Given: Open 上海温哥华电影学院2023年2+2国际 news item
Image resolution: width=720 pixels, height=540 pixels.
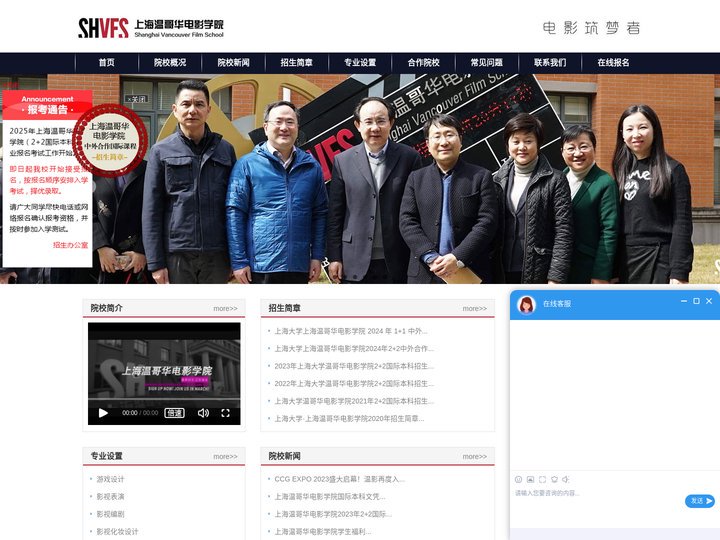Looking at the screenshot, I should 333,514.
